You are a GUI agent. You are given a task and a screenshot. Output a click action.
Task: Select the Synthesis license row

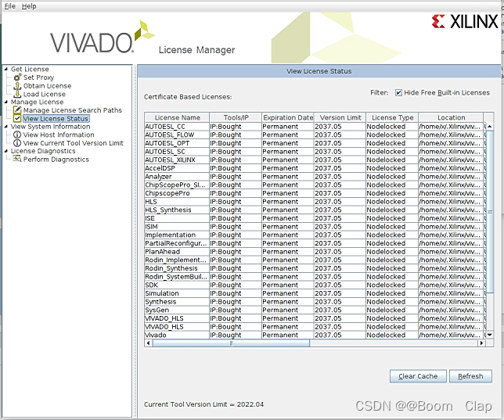pyautogui.click(x=314, y=302)
